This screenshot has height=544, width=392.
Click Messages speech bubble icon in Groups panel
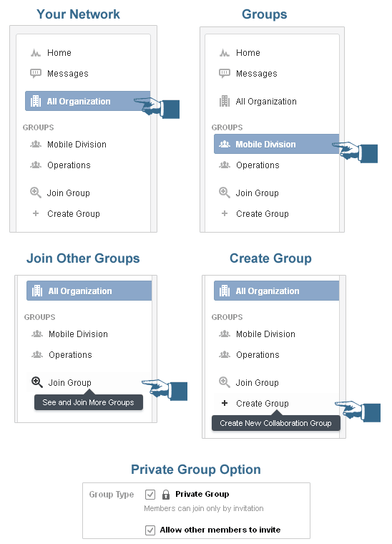(x=224, y=73)
